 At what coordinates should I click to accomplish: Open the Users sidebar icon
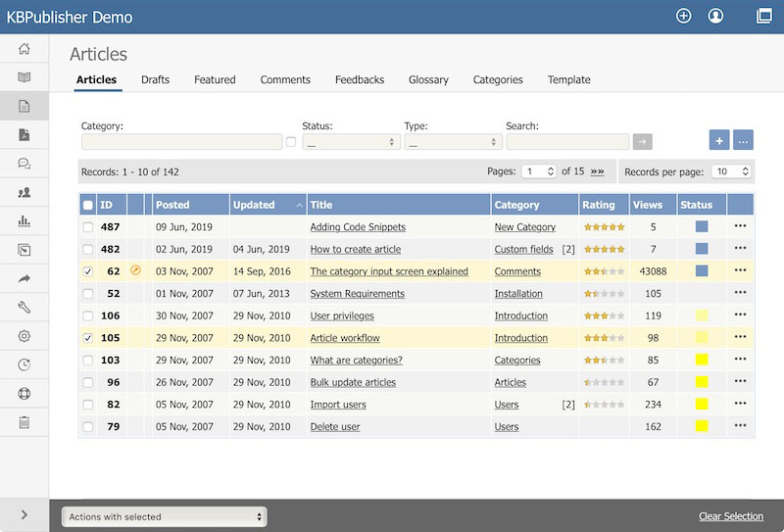click(24, 192)
